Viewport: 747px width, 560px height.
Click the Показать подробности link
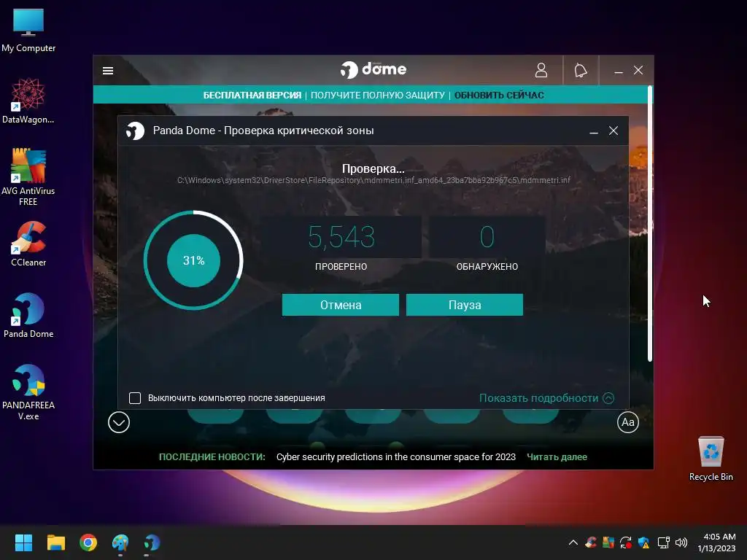click(539, 398)
